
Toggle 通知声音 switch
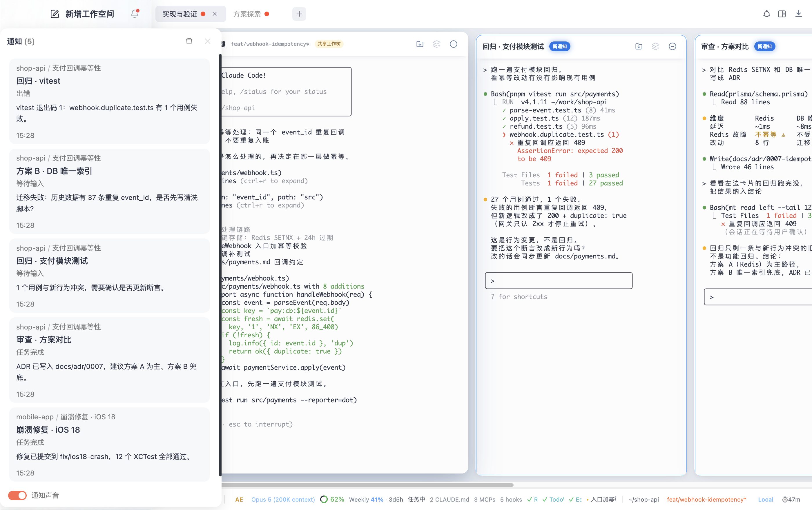(x=17, y=495)
